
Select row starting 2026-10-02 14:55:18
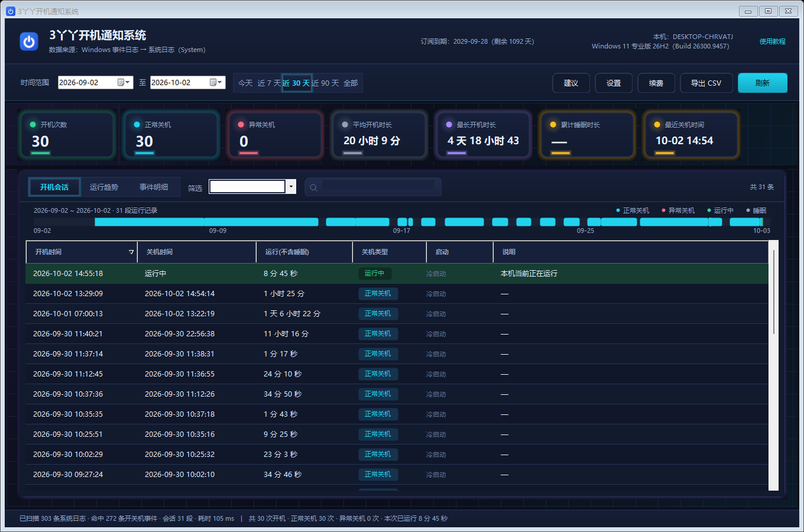397,274
